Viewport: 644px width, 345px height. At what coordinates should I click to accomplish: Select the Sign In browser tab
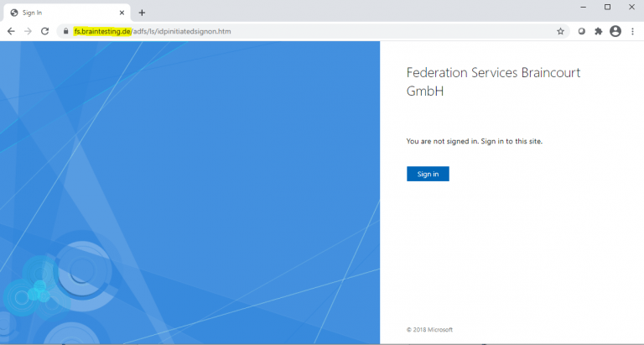tap(67, 13)
